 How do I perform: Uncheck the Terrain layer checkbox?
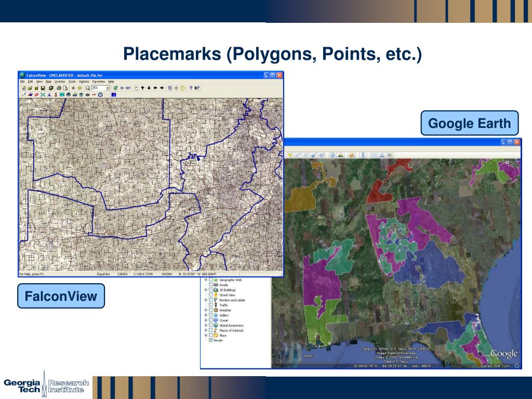coord(211,340)
